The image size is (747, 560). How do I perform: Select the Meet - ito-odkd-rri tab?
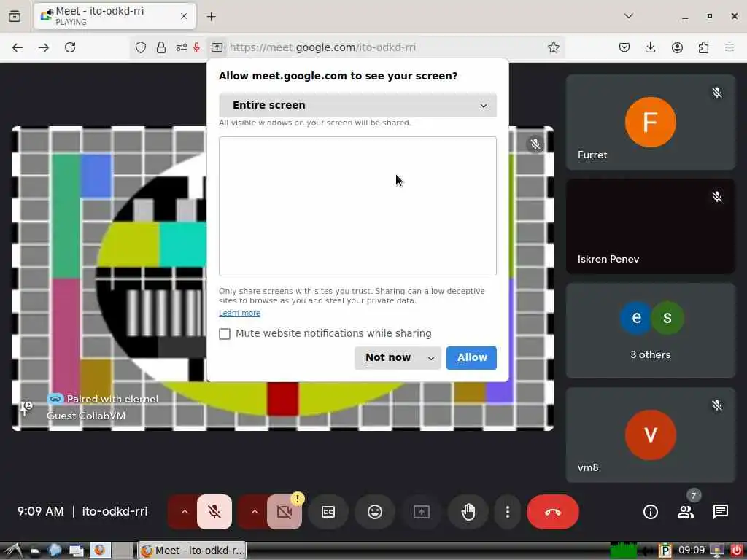[x=115, y=16]
